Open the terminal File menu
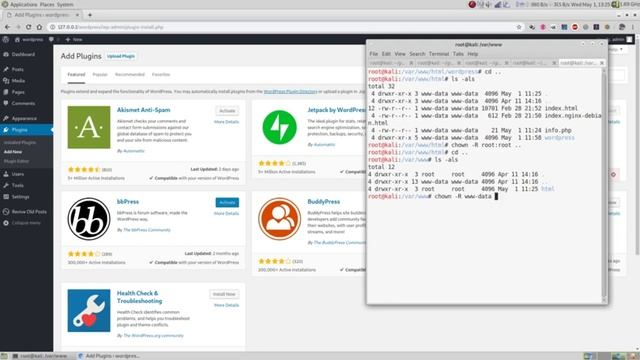This screenshot has height=360, width=640. tap(373, 54)
